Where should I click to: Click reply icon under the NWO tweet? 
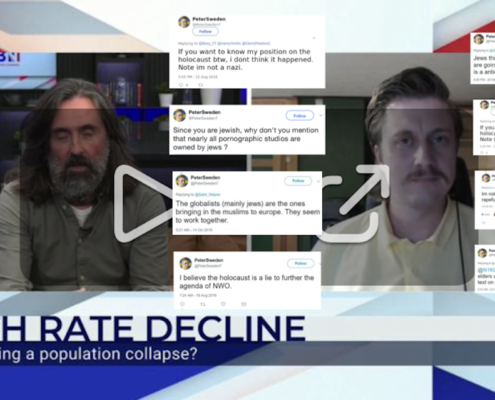[182, 304]
